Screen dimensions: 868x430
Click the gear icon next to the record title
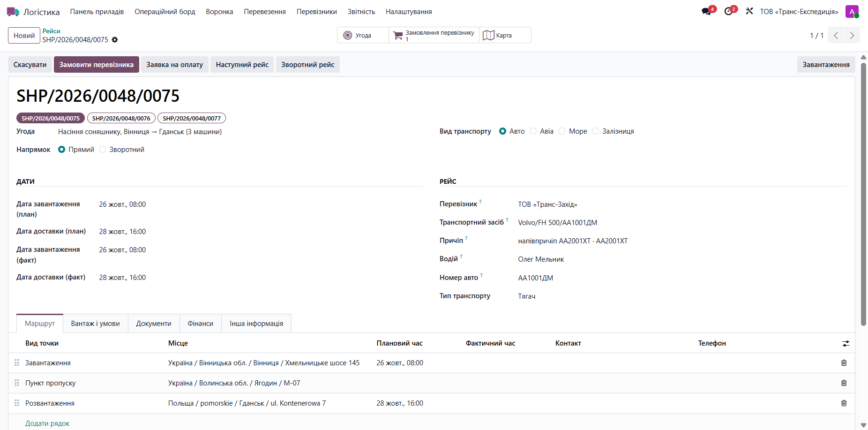tap(115, 40)
